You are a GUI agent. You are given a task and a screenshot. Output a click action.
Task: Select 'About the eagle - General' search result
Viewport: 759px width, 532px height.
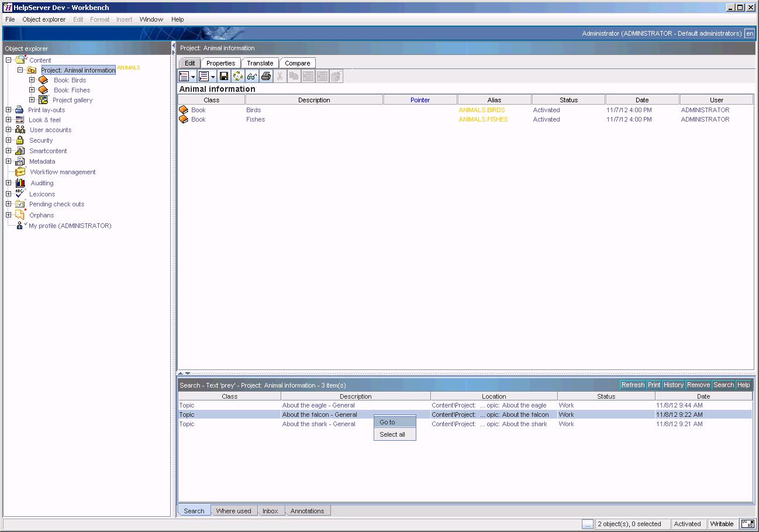pos(318,405)
